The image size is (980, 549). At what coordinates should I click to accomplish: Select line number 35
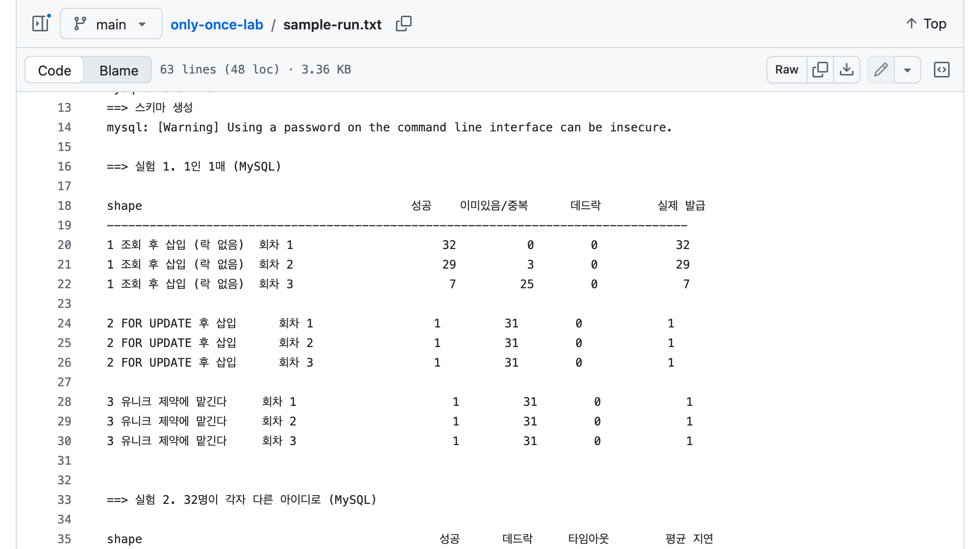pos(64,539)
